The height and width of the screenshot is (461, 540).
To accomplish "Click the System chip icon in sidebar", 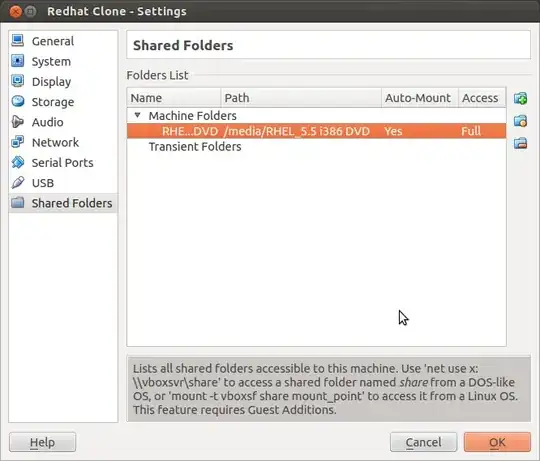I will 18,61.
